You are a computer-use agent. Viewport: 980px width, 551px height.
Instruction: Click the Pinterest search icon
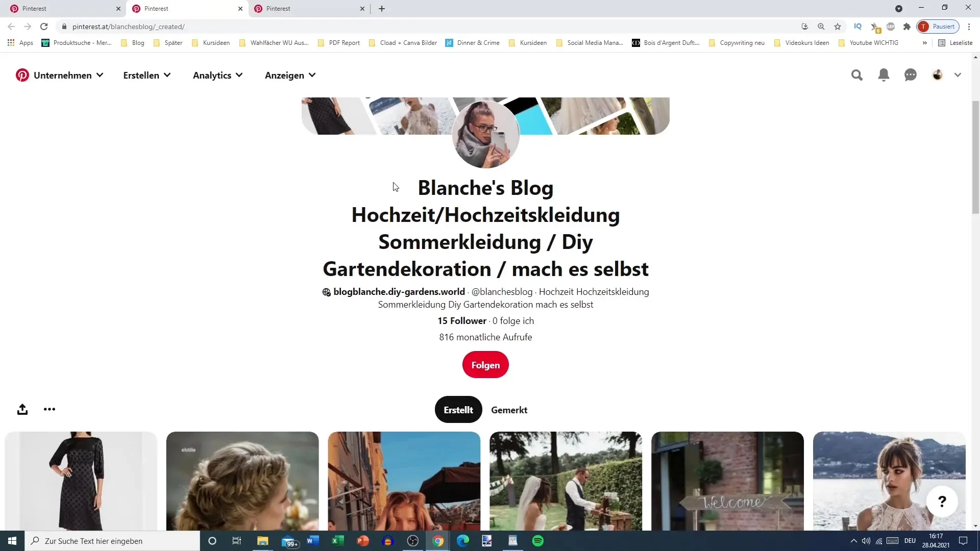857,74
